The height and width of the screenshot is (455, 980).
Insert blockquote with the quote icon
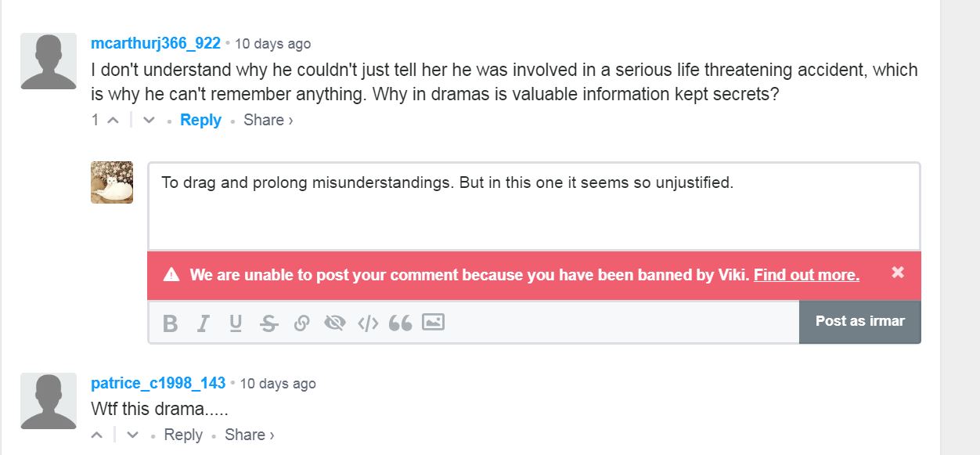pyautogui.click(x=401, y=323)
